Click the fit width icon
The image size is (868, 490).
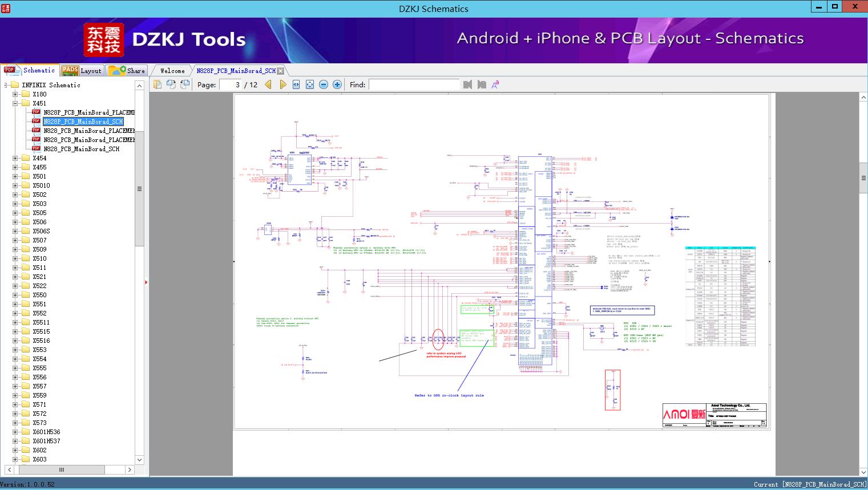tap(296, 84)
